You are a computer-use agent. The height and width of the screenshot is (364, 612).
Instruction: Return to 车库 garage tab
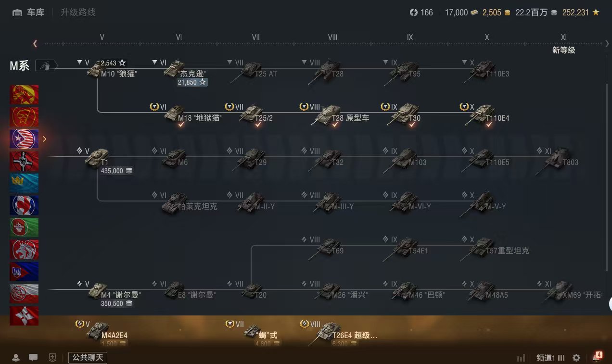tap(29, 13)
